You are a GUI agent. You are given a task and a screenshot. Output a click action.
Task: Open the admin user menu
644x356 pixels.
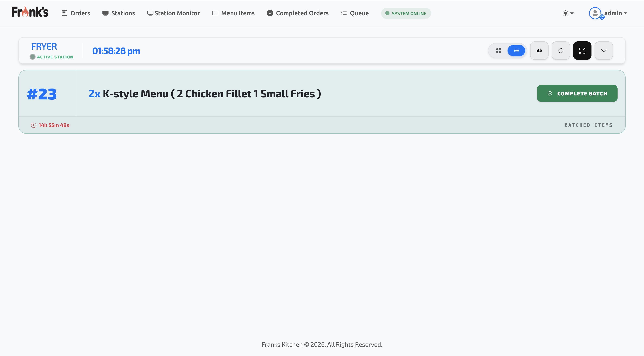click(615, 13)
